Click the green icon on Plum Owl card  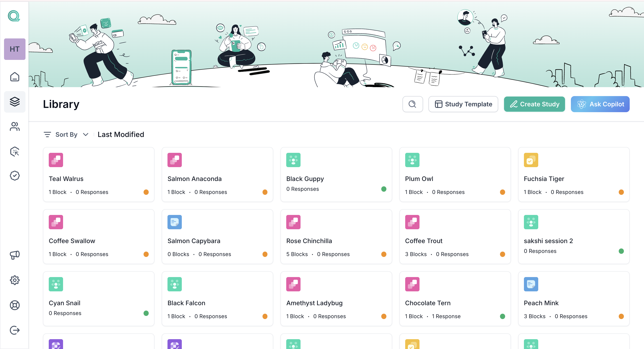coord(412,160)
